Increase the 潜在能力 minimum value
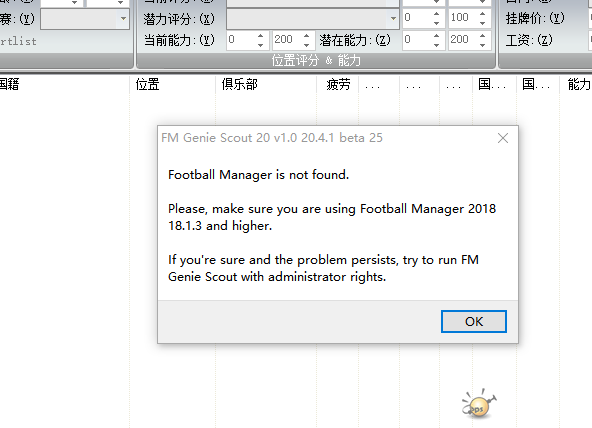The image size is (592, 428). point(436,36)
